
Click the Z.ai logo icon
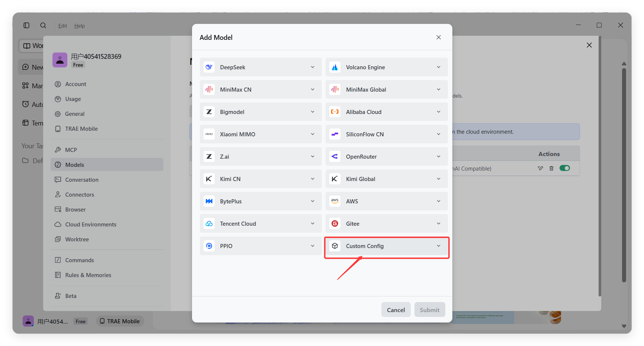tap(209, 156)
